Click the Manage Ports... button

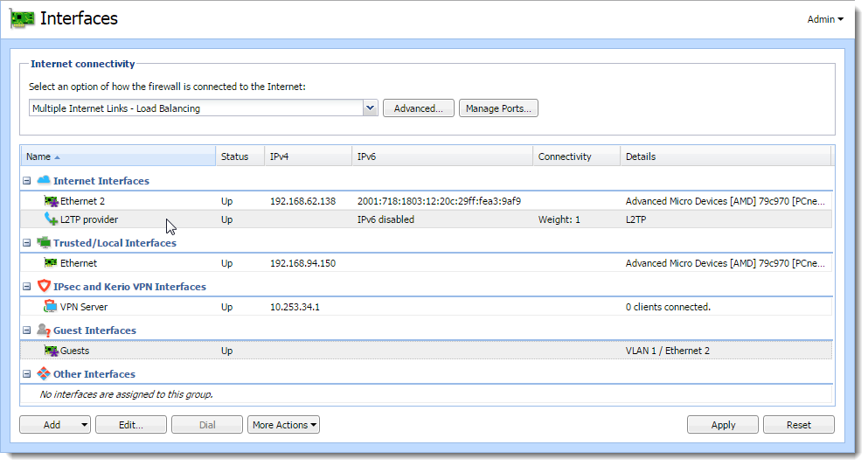tap(498, 108)
